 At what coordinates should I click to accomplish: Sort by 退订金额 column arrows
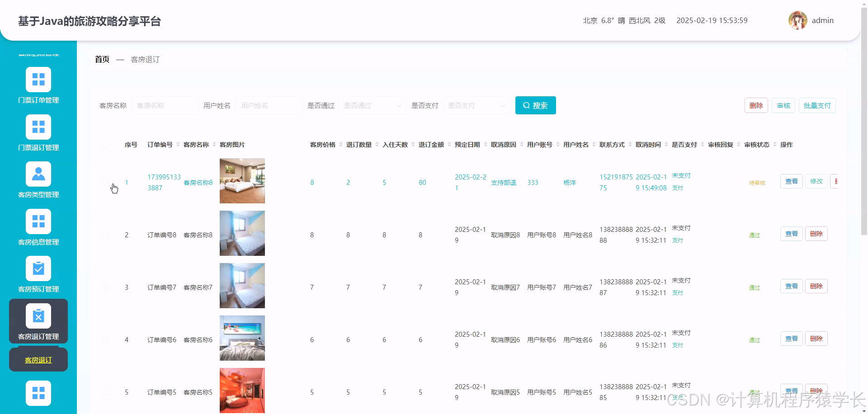(x=449, y=145)
